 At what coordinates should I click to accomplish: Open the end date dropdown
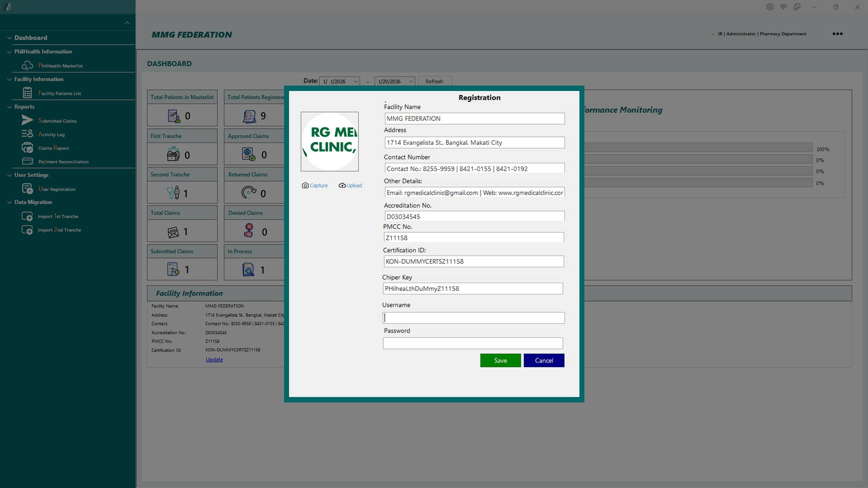point(411,81)
